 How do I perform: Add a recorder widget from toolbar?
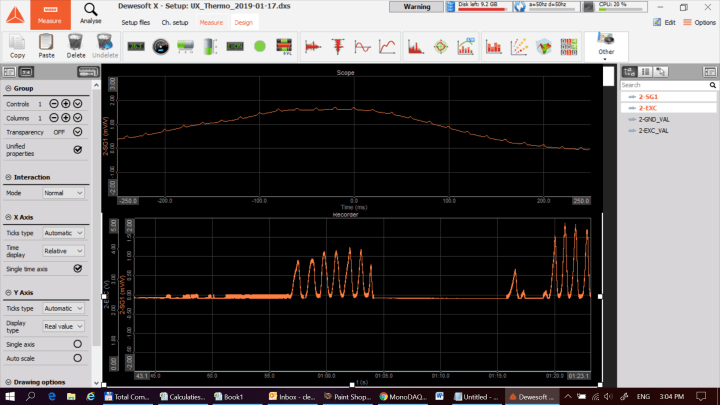tap(312, 46)
